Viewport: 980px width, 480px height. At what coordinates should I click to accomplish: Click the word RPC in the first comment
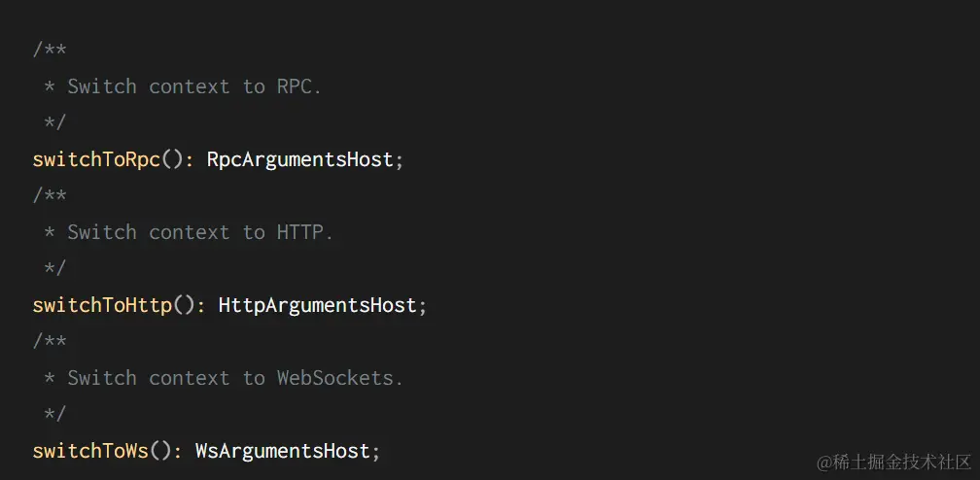[294, 86]
